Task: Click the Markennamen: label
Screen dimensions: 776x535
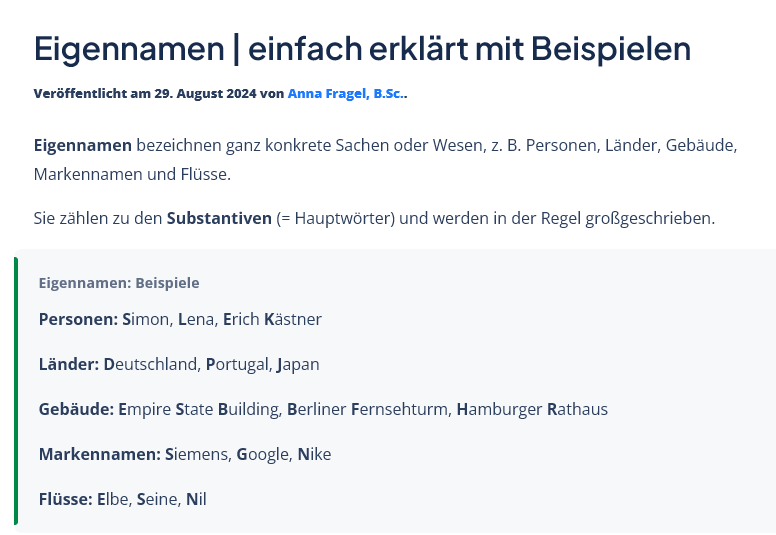Action: tap(100, 454)
